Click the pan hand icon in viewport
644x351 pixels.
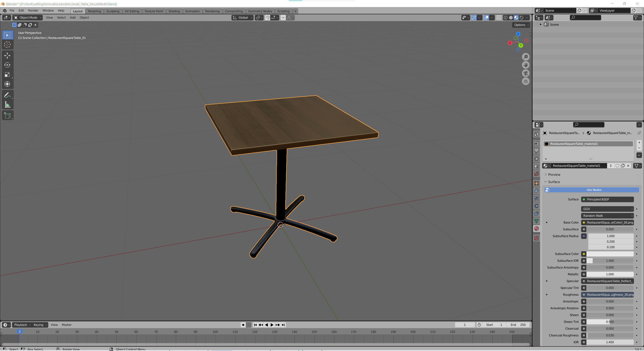(x=526, y=65)
